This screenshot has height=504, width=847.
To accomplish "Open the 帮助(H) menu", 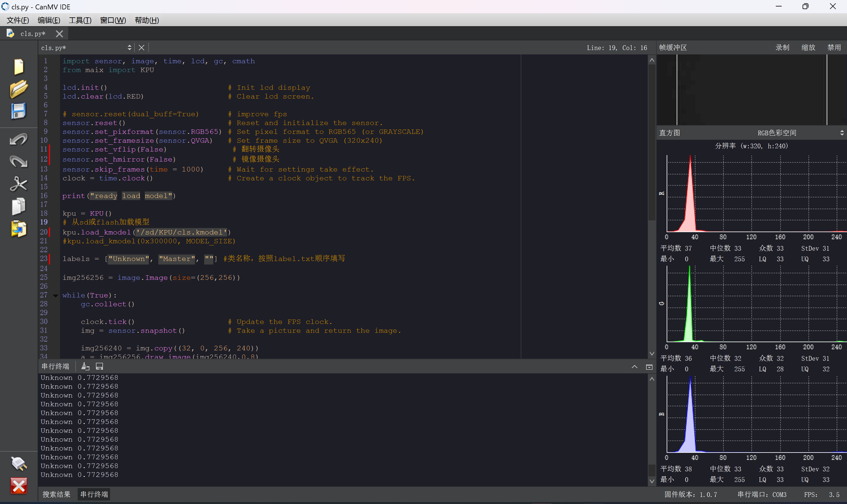I will click(147, 20).
